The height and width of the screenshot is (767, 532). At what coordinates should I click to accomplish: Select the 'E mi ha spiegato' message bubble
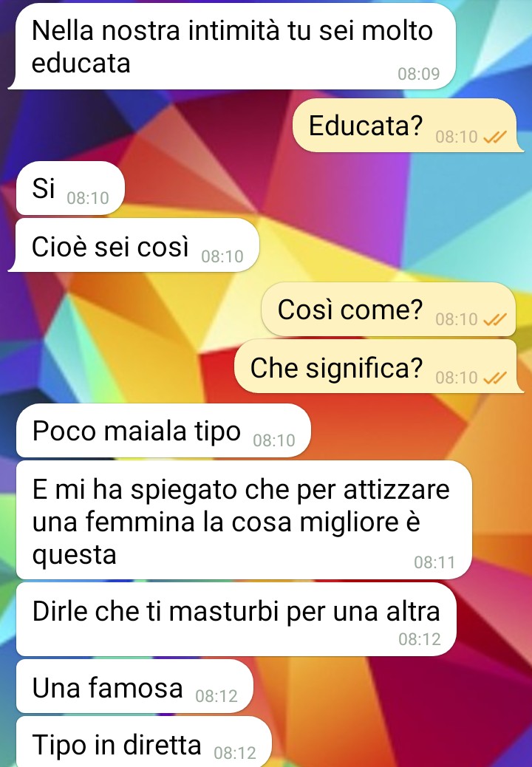point(244,520)
